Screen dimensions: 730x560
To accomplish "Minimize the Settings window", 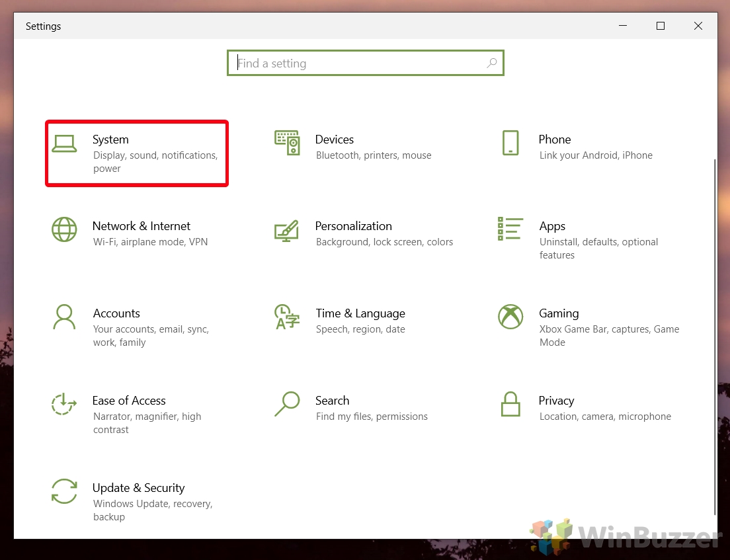I will (x=623, y=26).
